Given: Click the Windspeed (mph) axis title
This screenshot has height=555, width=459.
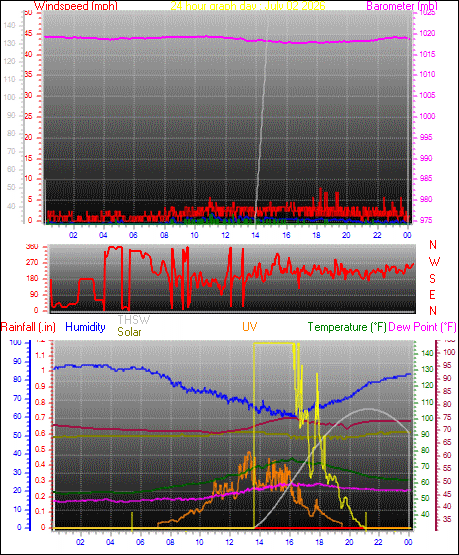Looking at the screenshot, I should point(76,6).
